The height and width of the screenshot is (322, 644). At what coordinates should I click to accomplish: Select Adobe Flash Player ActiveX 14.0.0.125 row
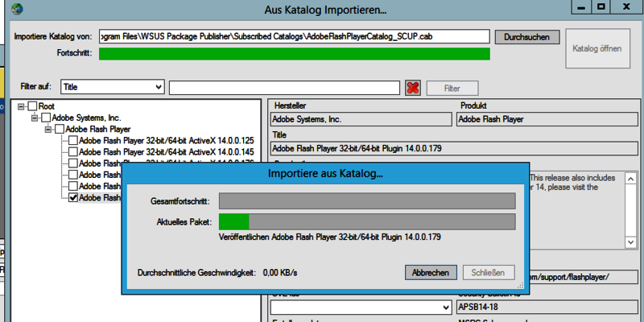click(167, 140)
